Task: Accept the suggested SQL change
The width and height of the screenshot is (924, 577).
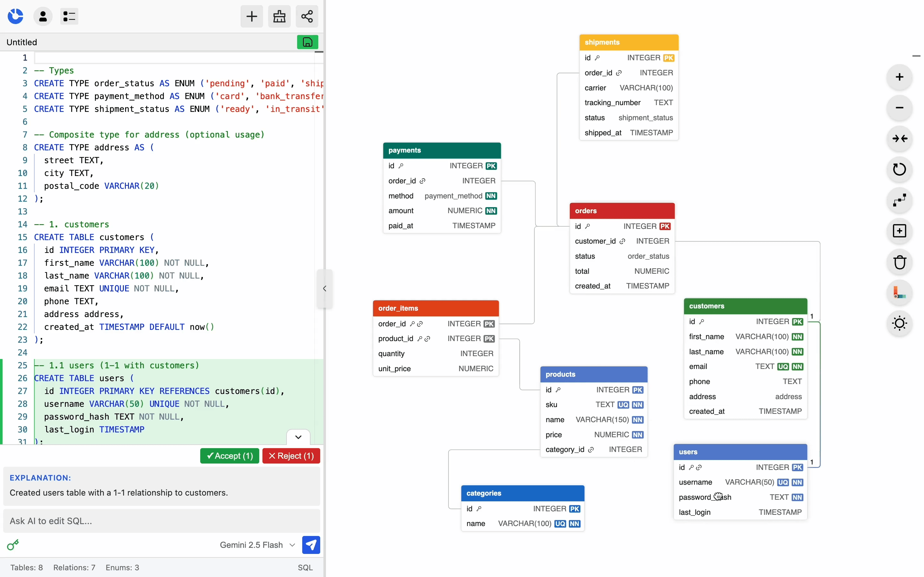Action: tap(229, 456)
